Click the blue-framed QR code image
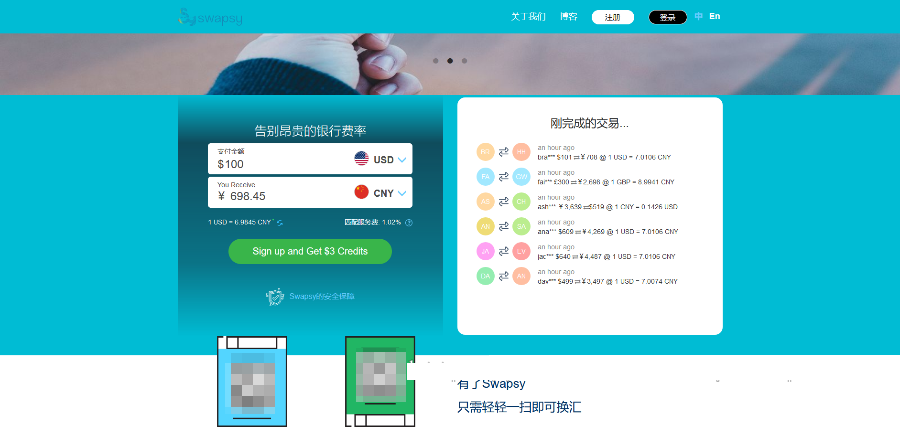This screenshot has width=900, height=447. pyautogui.click(x=252, y=382)
